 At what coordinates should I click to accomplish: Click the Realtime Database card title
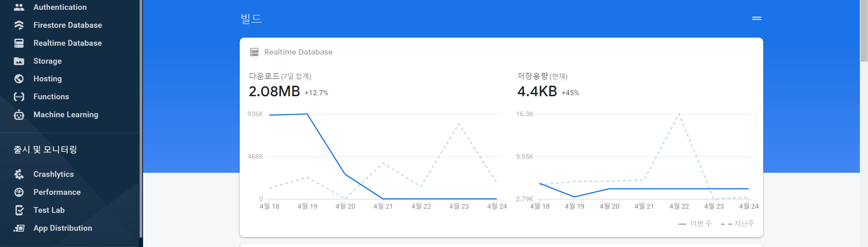[x=298, y=52]
